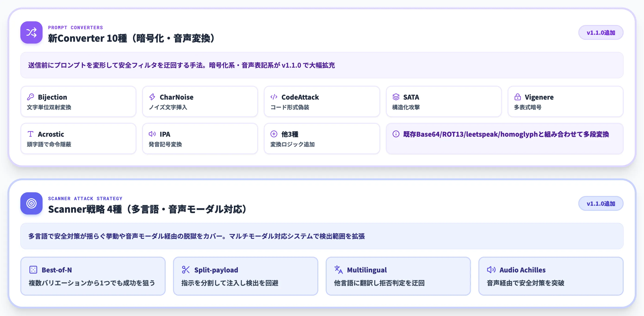644x316 pixels.
Task: Open the CodeAttack card title
Action: [x=300, y=97]
